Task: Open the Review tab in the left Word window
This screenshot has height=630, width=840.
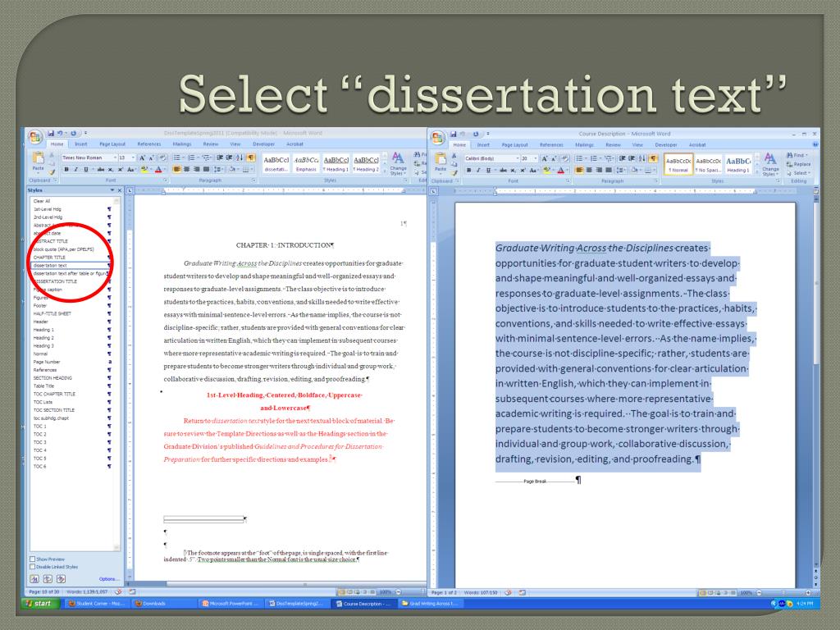Action: 211,144
